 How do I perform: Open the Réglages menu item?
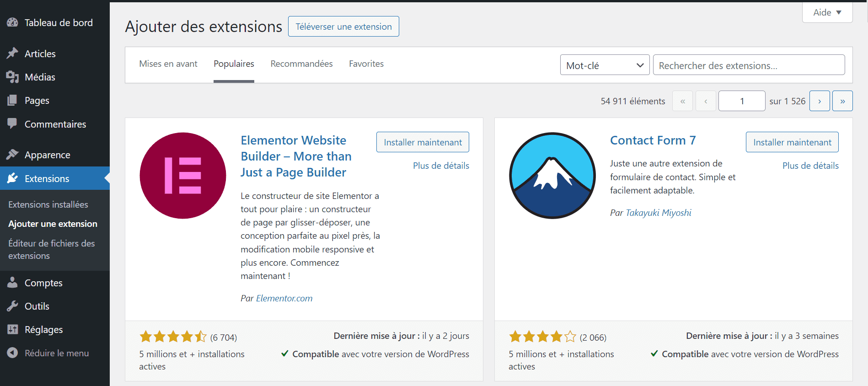[55, 329]
